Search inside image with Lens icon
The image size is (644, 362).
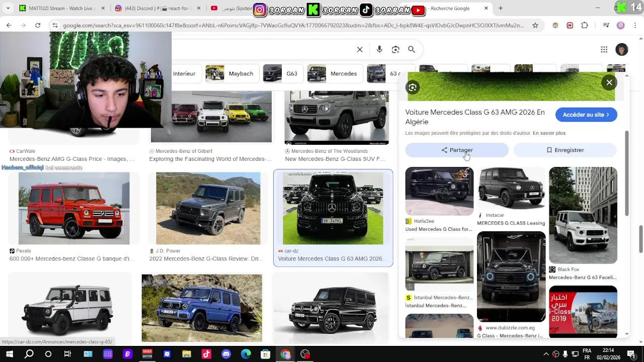(413, 88)
